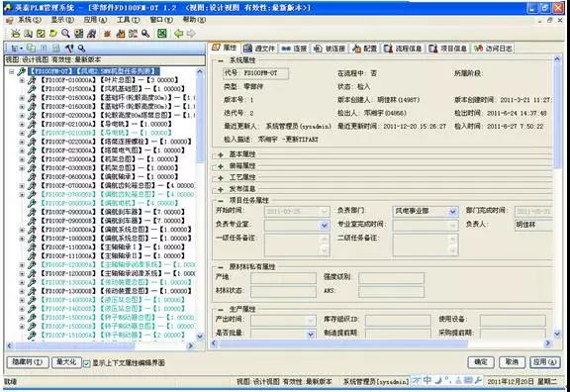Click the magnifier icon in tree toolbar
The width and height of the screenshot is (570, 392).
(82, 48)
